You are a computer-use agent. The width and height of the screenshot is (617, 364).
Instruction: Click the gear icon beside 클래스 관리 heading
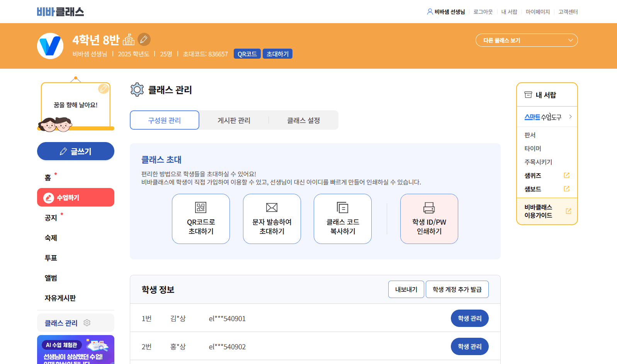pos(137,90)
